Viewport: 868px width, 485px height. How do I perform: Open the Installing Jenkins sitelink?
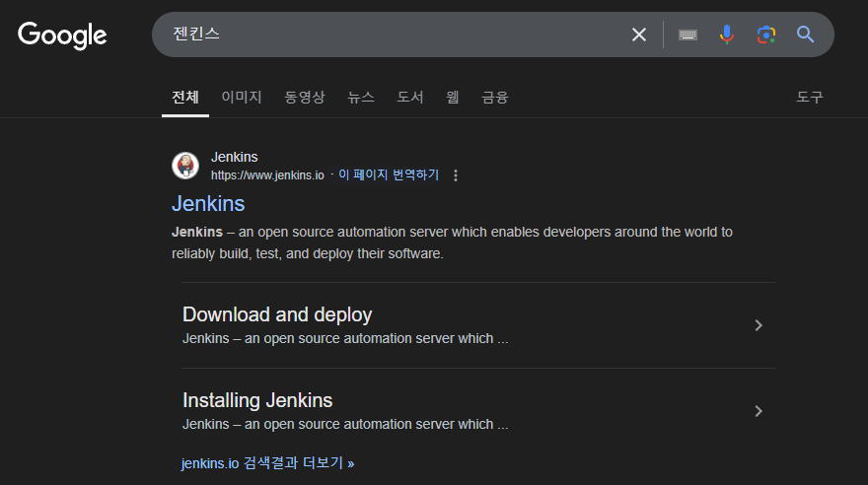(257, 400)
